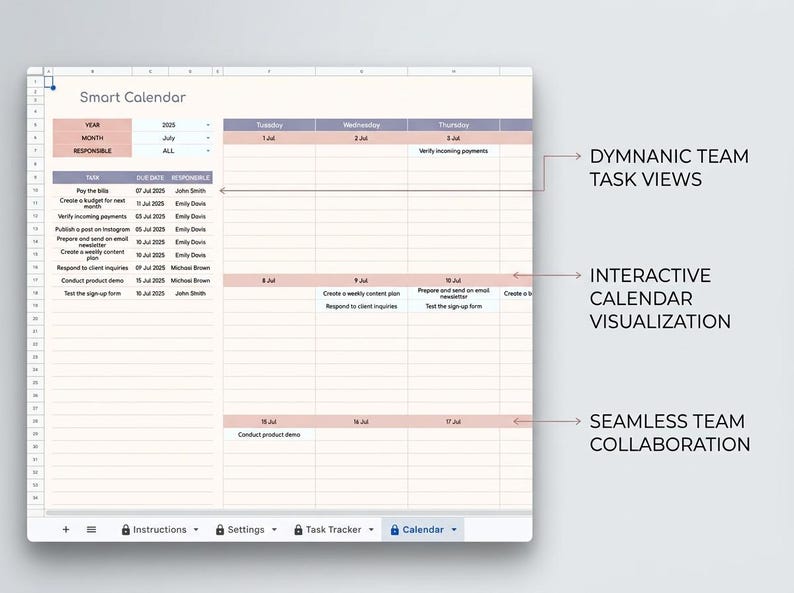Select the '3 Jul' date cell

click(453, 138)
